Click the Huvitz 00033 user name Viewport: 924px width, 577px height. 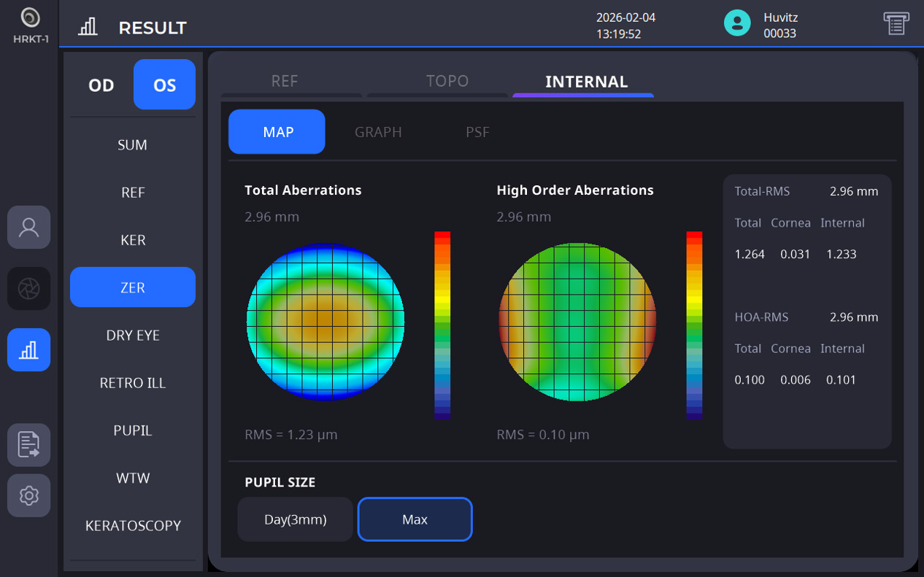click(x=779, y=26)
